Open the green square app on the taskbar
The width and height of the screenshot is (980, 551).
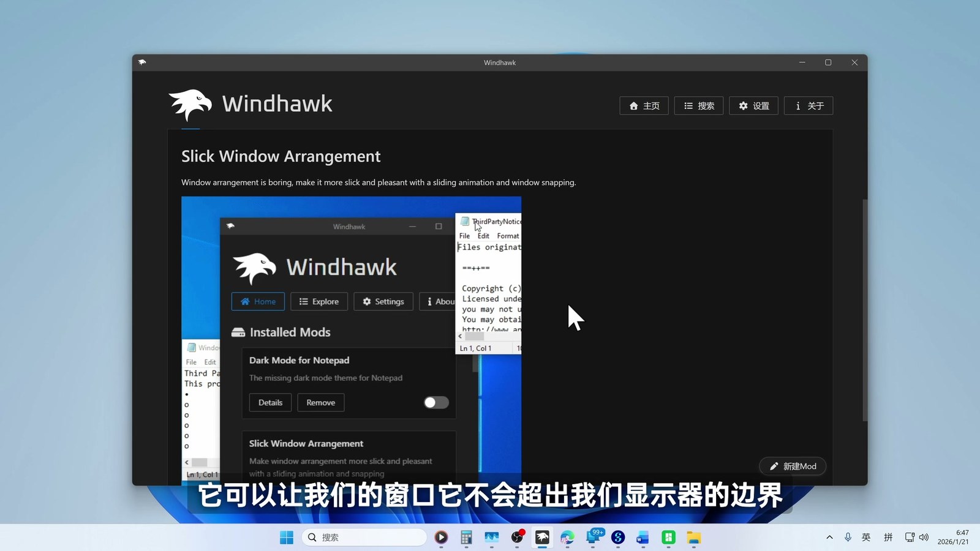(668, 538)
